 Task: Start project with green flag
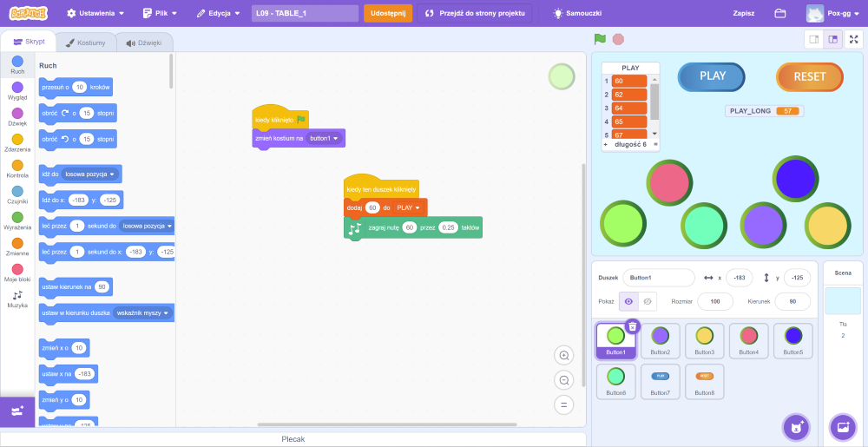click(x=600, y=39)
